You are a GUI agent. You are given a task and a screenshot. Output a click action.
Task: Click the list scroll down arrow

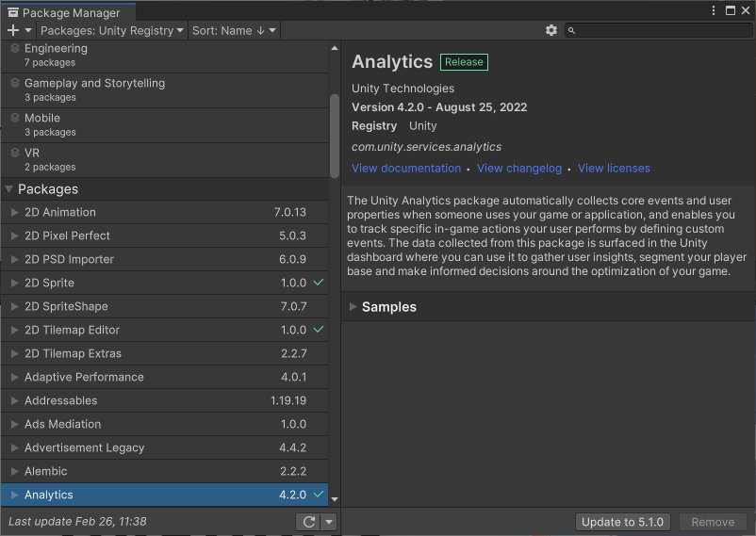point(335,499)
